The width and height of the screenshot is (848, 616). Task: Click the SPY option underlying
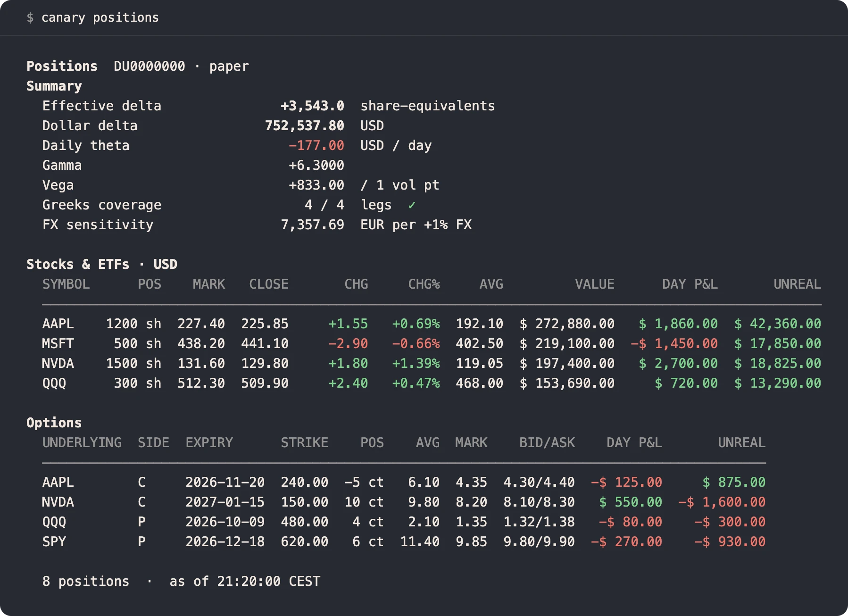click(54, 541)
